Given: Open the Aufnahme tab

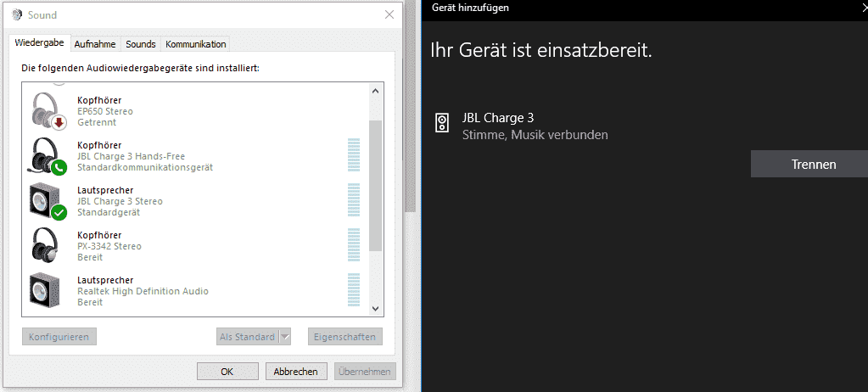Looking at the screenshot, I should coord(95,44).
